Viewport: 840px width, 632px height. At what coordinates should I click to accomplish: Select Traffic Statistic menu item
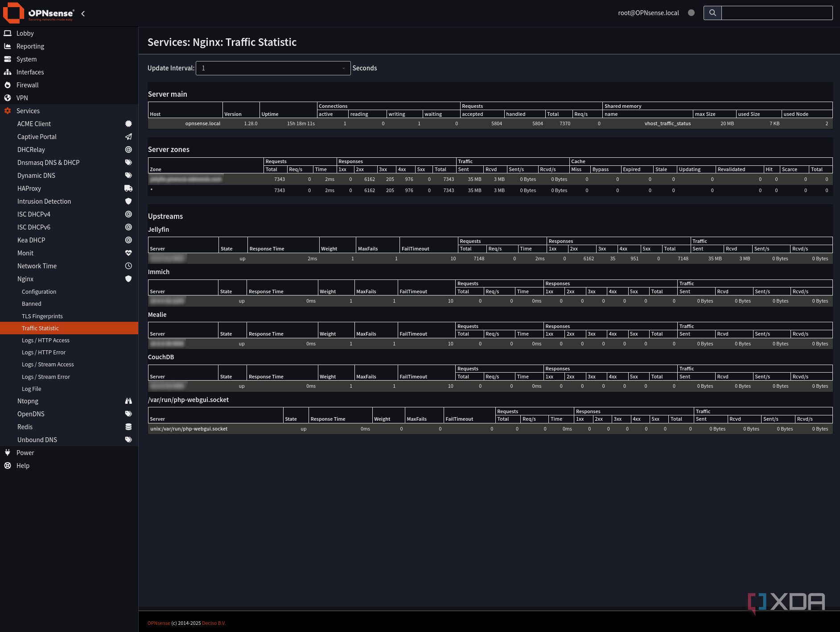[69, 328]
